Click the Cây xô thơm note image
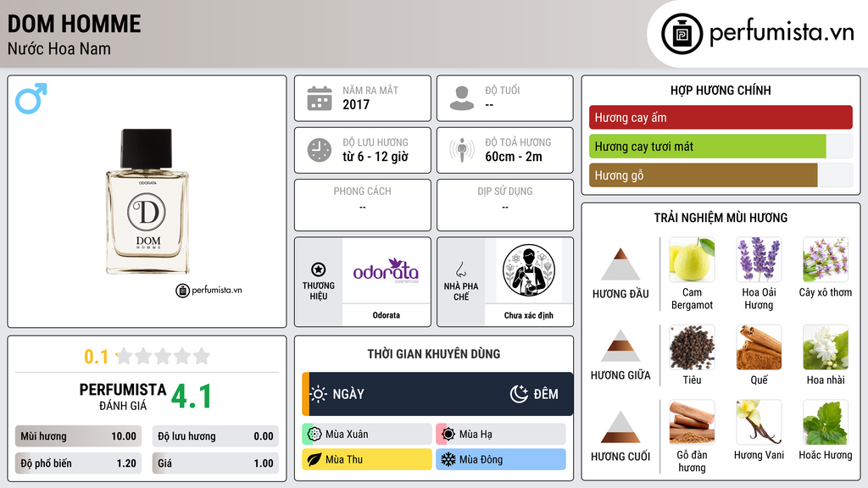This screenshot has height=488, width=868. pos(826,259)
